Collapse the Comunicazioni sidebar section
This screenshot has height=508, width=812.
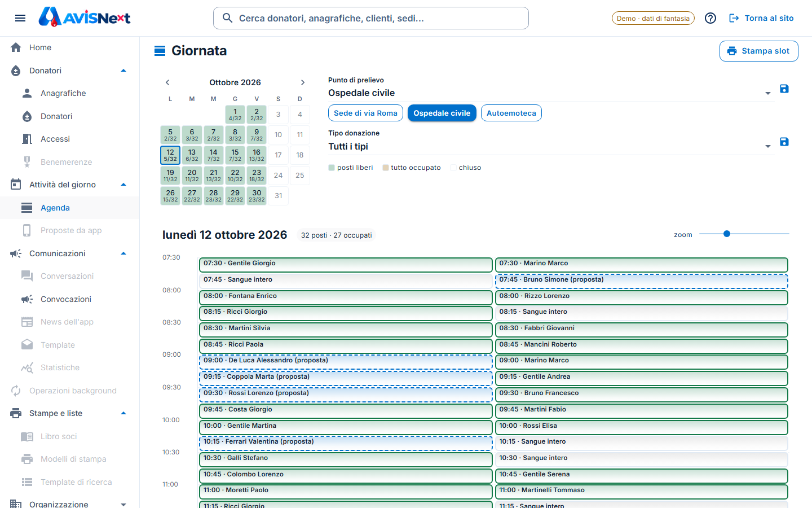(123, 253)
